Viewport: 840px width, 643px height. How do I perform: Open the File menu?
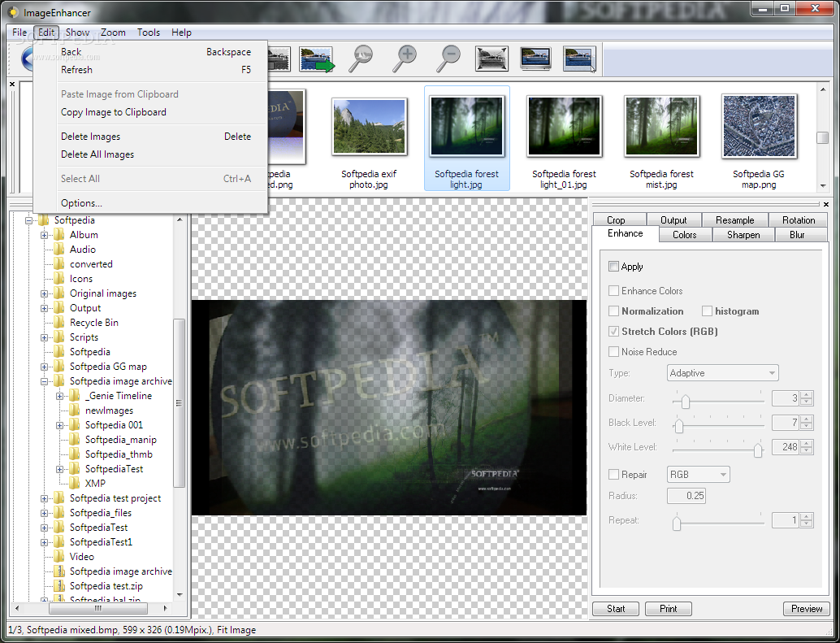point(19,33)
